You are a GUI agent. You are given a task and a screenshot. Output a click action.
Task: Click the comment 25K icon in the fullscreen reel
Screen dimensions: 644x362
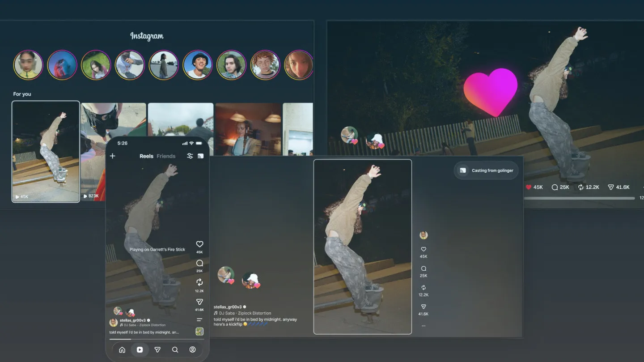pos(555,187)
